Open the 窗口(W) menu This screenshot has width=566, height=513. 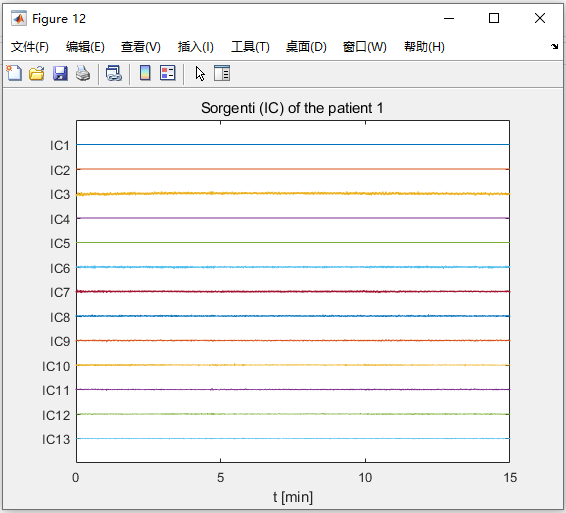pyautogui.click(x=365, y=47)
